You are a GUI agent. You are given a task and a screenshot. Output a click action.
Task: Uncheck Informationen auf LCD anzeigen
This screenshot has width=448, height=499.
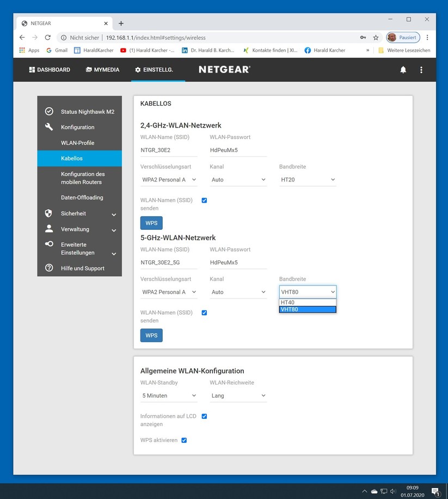click(204, 416)
